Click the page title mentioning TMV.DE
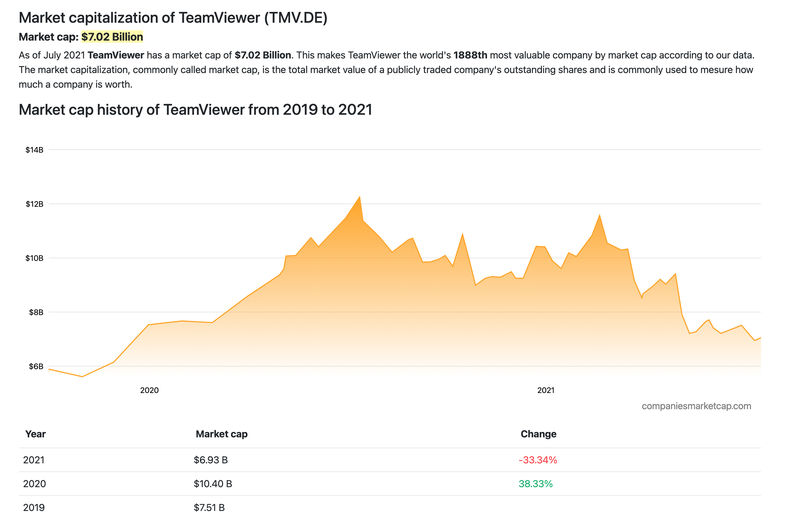The height and width of the screenshot is (531, 800). [x=172, y=17]
